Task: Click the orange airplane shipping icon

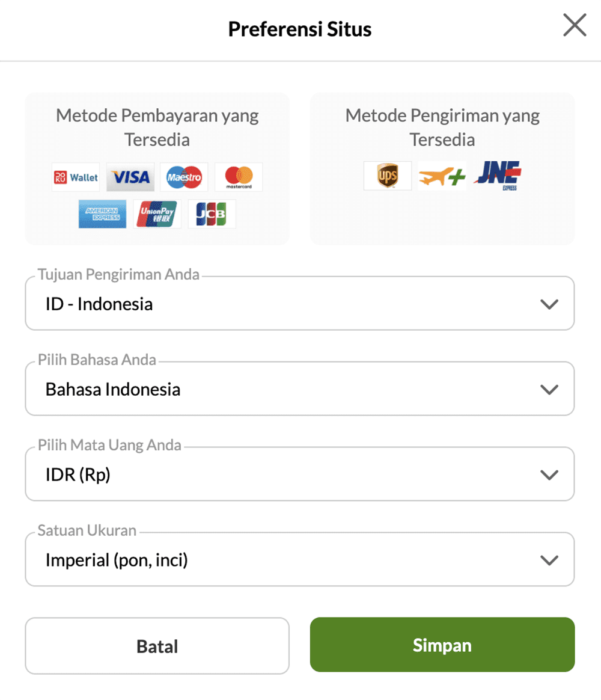Action: (x=442, y=176)
